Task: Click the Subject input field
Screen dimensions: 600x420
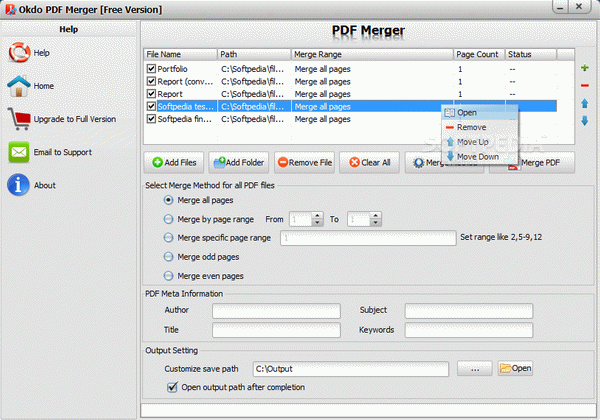Action: (469, 311)
